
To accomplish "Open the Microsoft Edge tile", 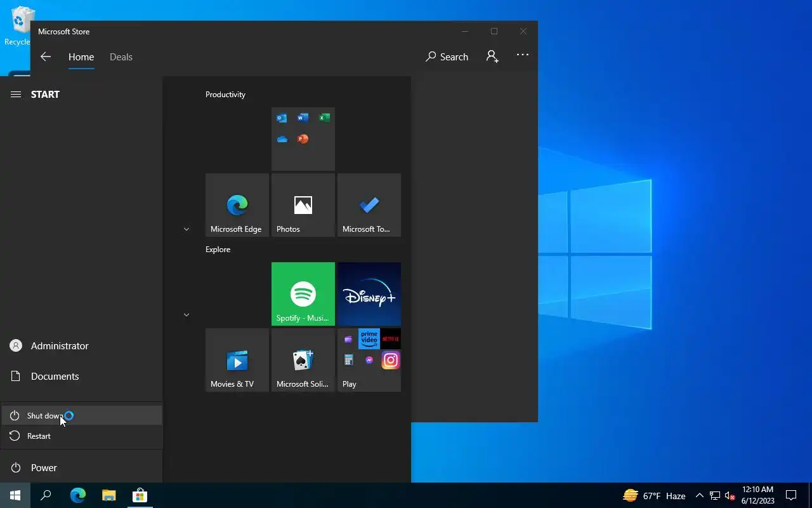I will click(x=237, y=205).
